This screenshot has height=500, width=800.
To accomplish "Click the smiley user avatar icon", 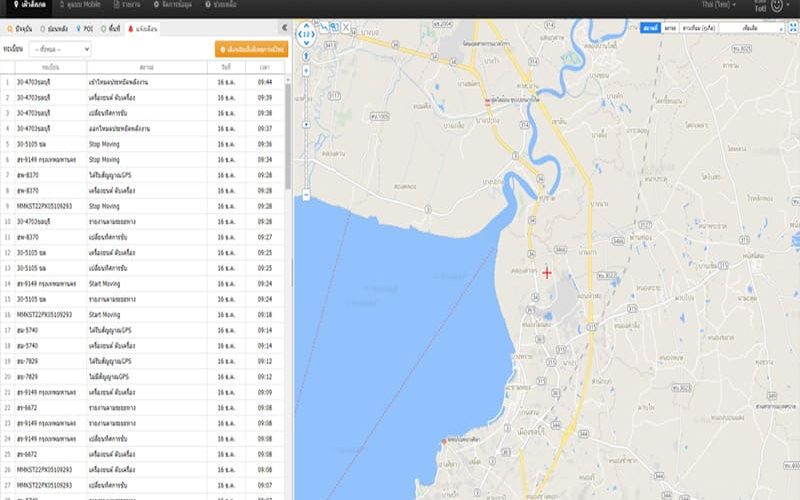I will pyautogui.click(x=777, y=6).
